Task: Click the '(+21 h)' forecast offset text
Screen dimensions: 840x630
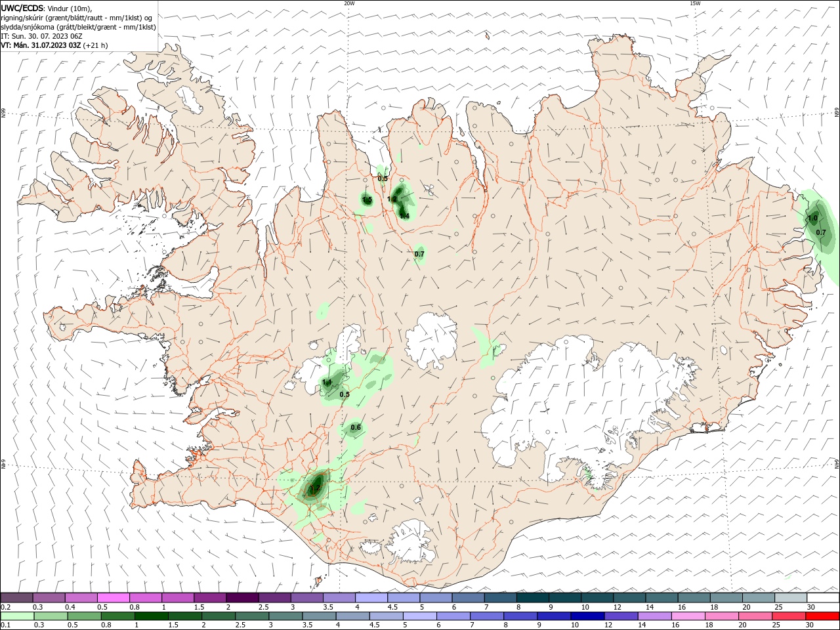Action: click(x=96, y=45)
